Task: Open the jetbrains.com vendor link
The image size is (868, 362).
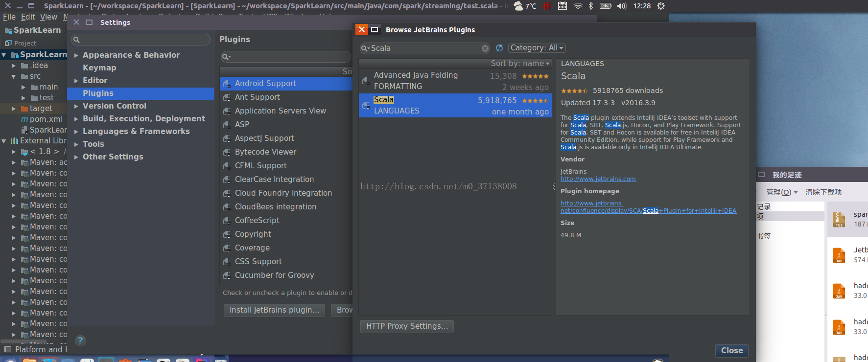Action: click(x=598, y=179)
